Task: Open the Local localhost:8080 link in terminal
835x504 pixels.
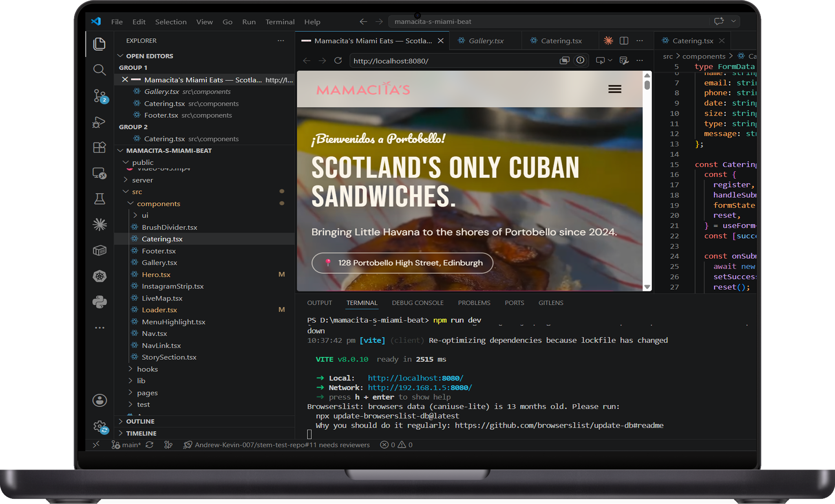Action: click(415, 378)
